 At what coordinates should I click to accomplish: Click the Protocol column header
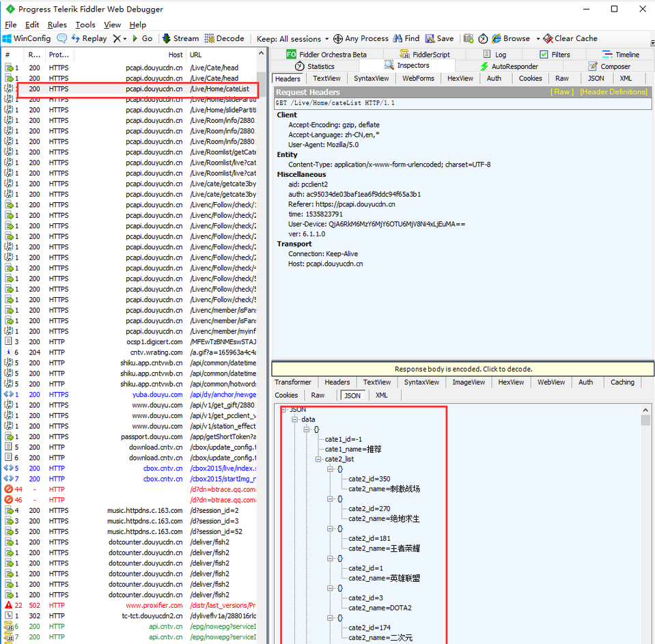(x=59, y=55)
